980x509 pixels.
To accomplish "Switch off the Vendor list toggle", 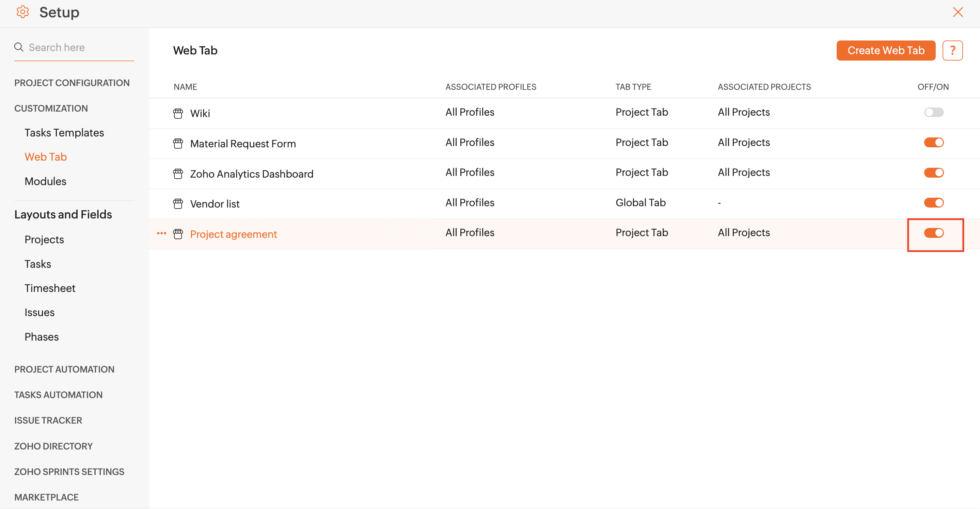I will (x=934, y=202).
